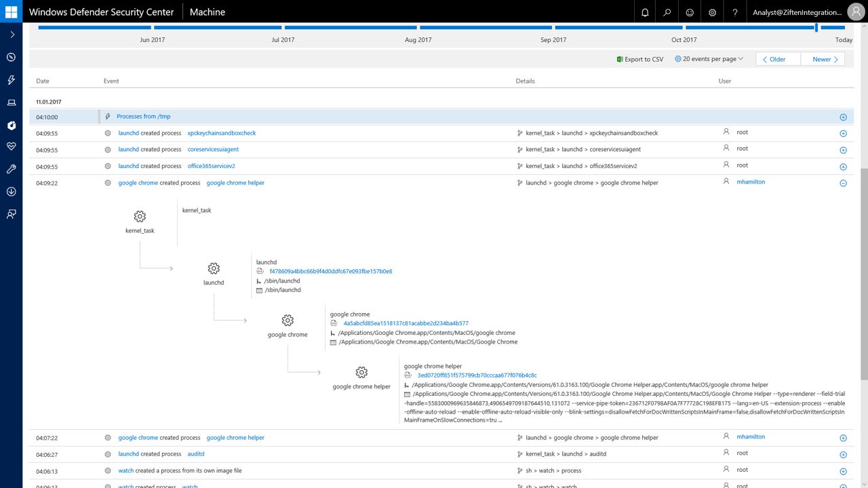This screenshot has width=868, height=488.
Task: Select the kernel_task node gear icon
Action: (x=140, y=216)
